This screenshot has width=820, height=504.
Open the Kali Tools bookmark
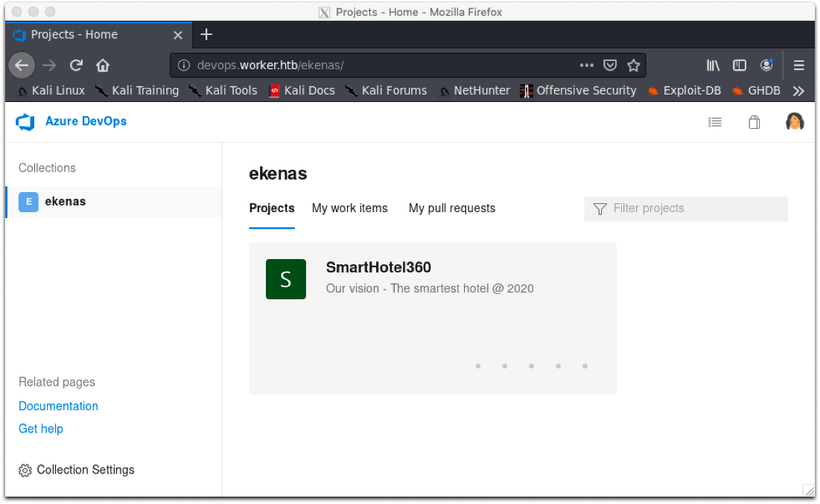[223, 91]
